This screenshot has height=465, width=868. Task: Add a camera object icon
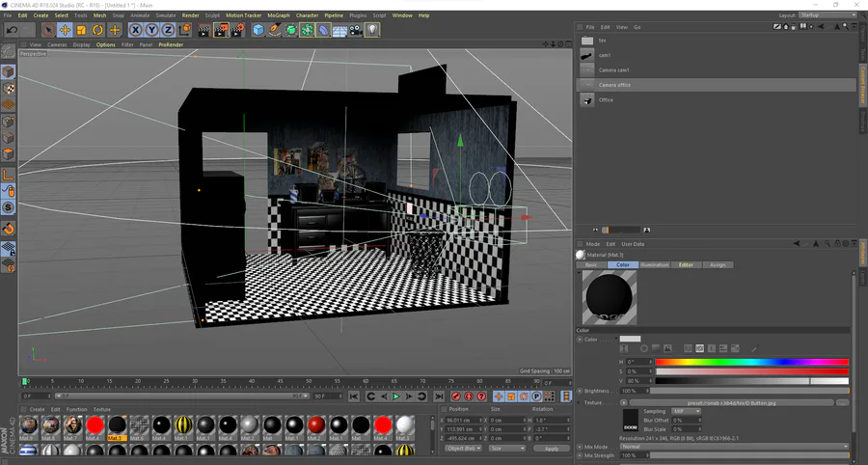point(355,30)
